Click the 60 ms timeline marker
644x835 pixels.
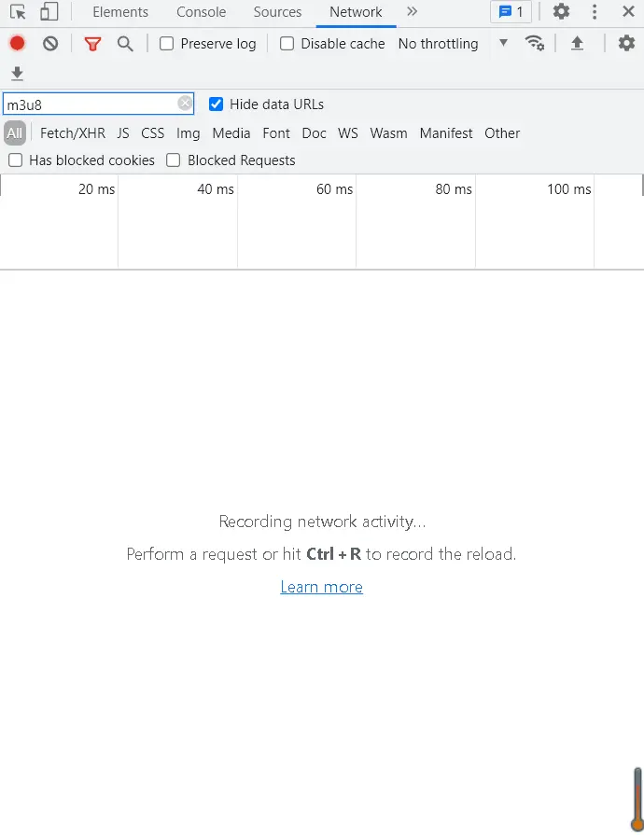click(x=334, y=189)
